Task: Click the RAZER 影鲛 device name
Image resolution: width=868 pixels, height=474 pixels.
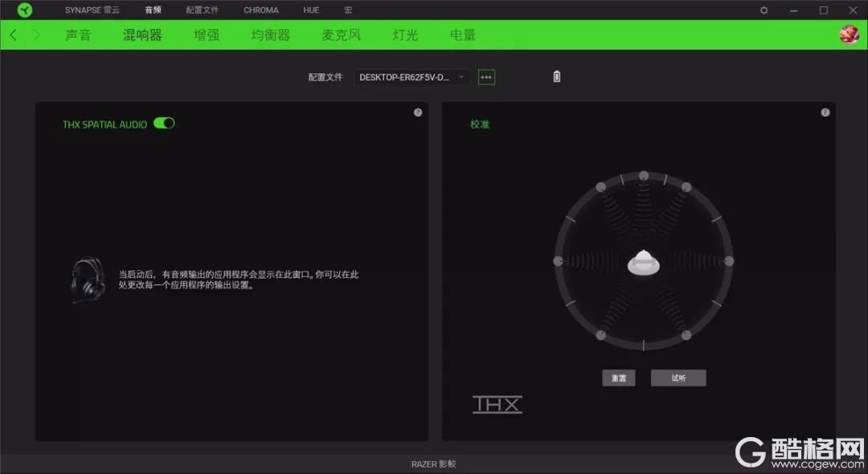Action: (433, 464)
